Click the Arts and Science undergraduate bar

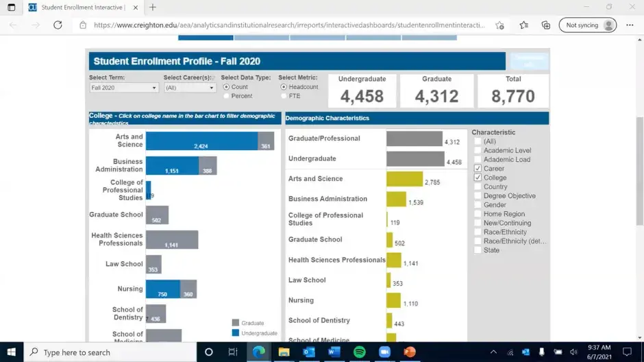click(x=201, y=141)
